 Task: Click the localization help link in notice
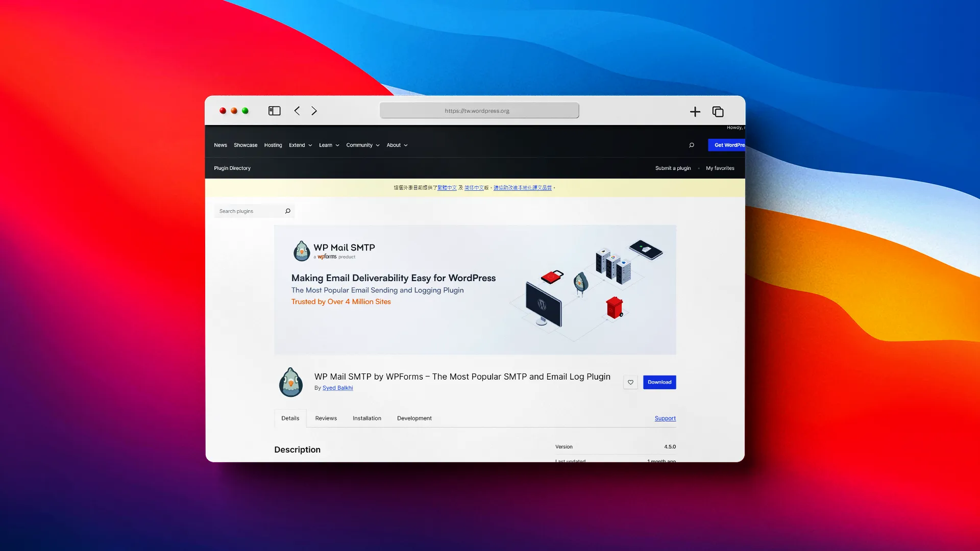[523, 188]
